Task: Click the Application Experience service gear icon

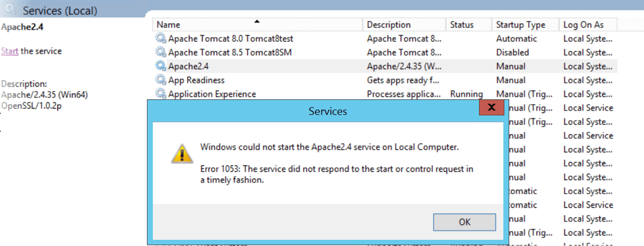Action: 161,93
